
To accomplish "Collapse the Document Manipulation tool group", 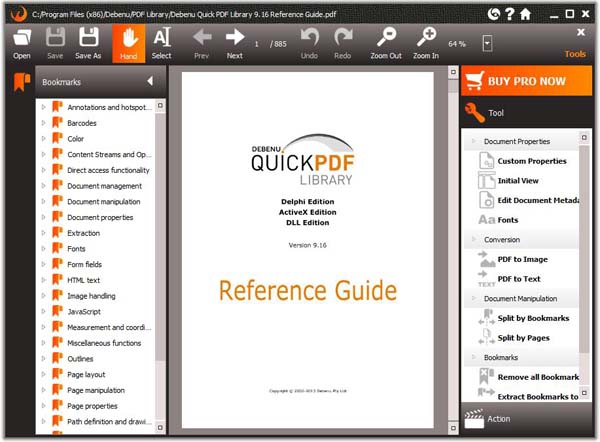I will 474,298.
